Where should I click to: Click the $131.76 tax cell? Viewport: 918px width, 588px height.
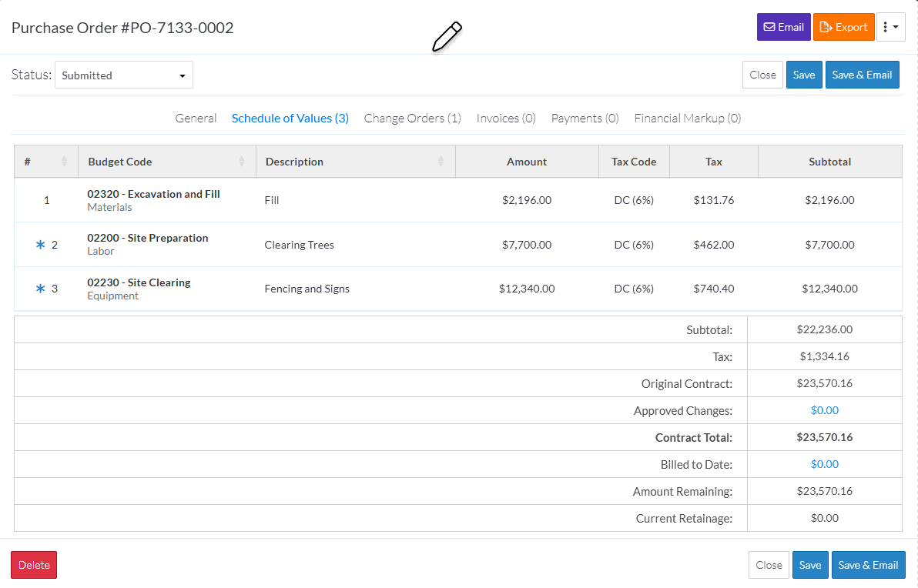[x=714, y=200]
